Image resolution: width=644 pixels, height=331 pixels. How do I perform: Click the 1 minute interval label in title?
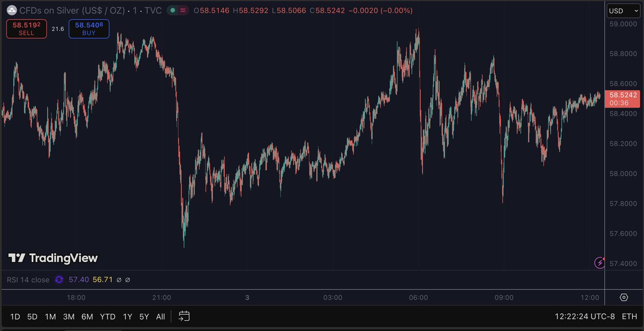tap(135, 11)
